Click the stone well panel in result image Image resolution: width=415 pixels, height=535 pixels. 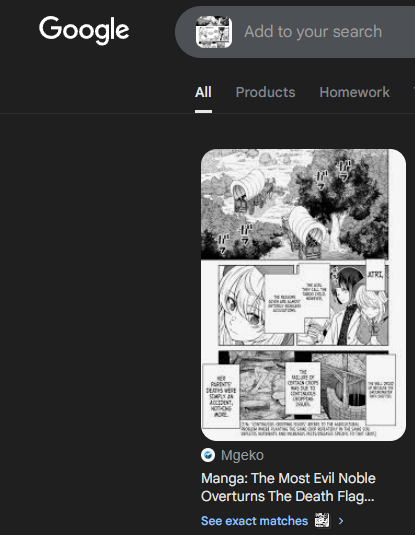(x=345, y=387)
